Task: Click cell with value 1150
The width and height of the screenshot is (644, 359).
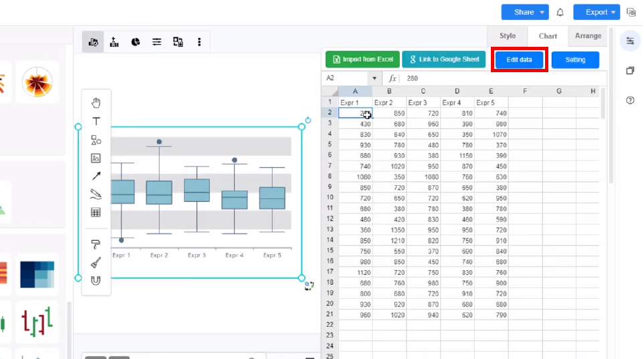Action: click(457, 156)
